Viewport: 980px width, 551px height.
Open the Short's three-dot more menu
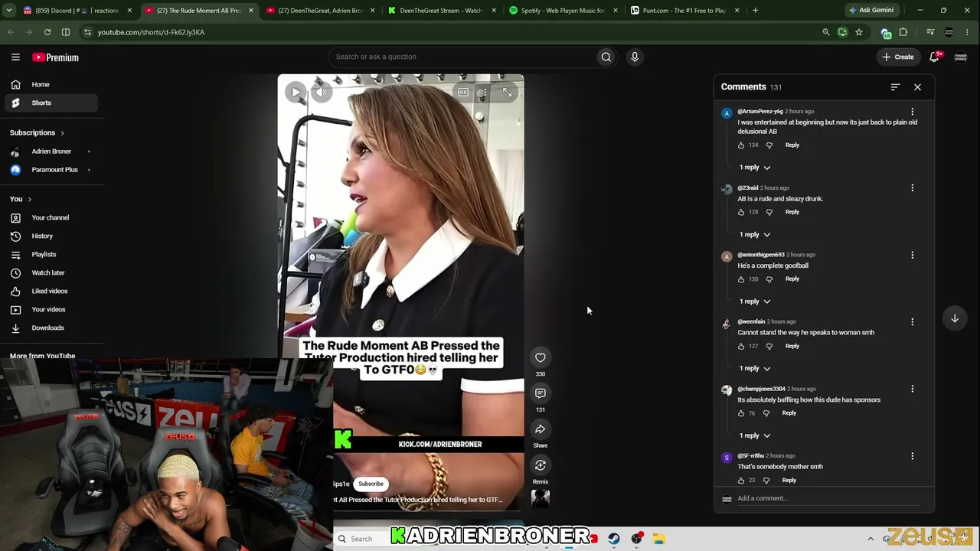[x=485, y=93]
